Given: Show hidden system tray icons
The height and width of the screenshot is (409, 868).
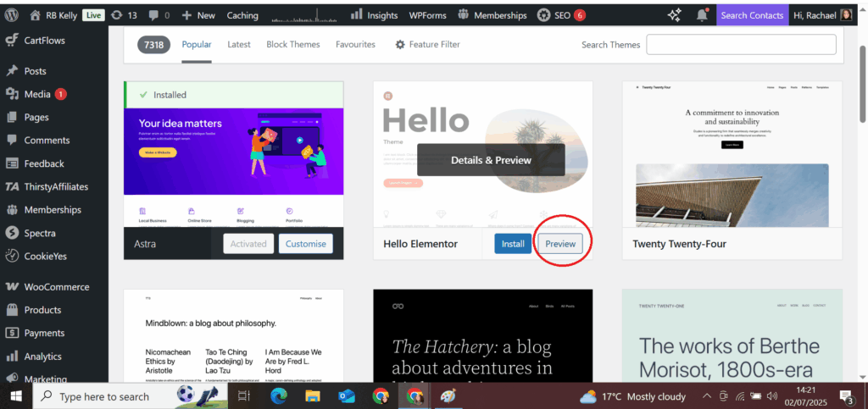Looking at the screenshot, I should tap(707, 396).
